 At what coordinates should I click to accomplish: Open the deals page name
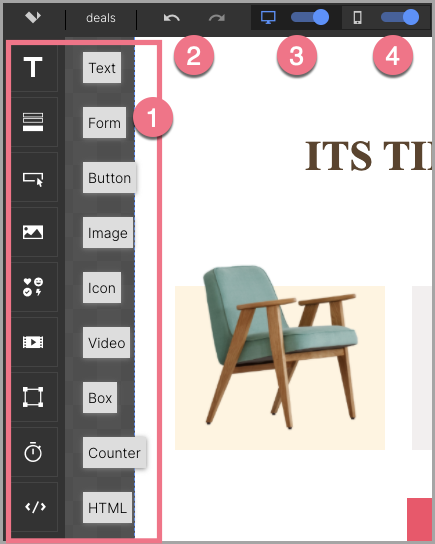click(x=101, y=18)
